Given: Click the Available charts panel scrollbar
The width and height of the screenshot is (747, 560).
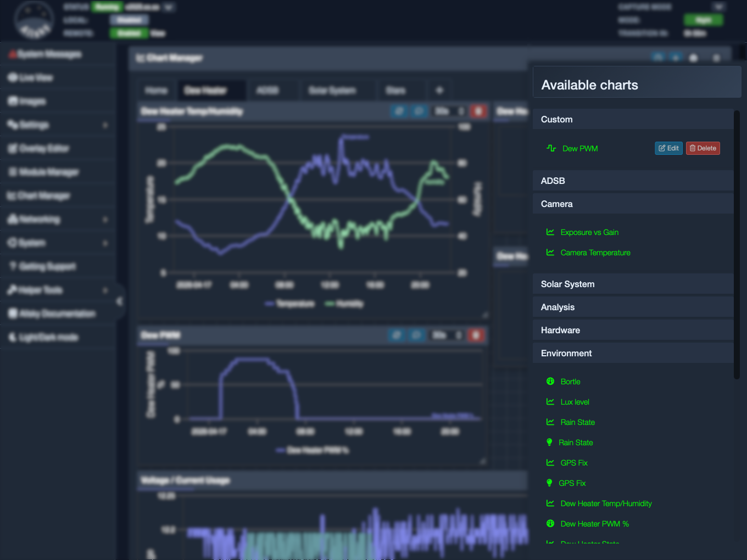Looking at the screenshot, I should click(737, 245).
